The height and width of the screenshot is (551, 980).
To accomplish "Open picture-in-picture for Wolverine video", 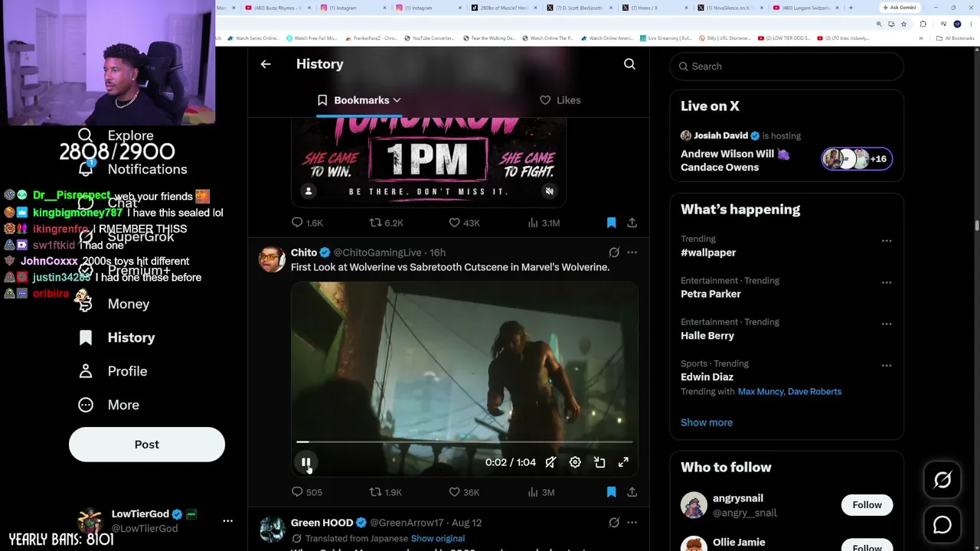I will click(x=599, y=462).
